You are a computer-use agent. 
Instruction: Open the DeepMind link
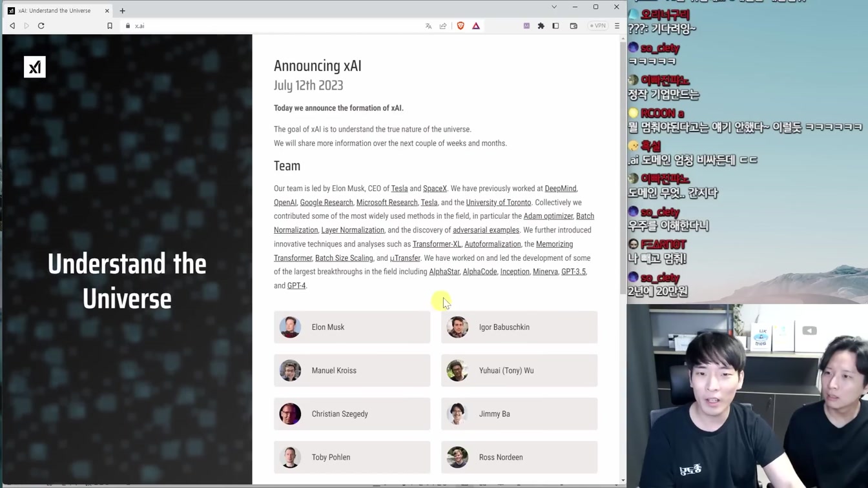[x=561, y=188]
